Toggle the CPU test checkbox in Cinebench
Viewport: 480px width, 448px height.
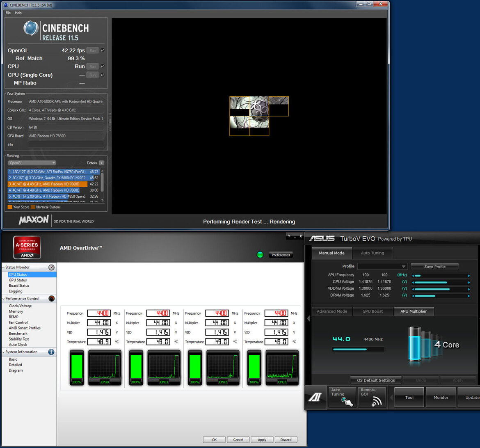[x=103, y=66]
